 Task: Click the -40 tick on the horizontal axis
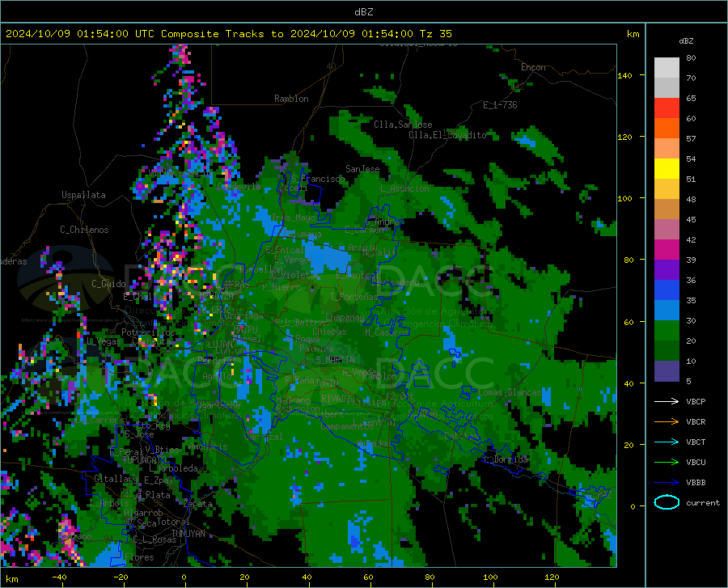(59, 577)
